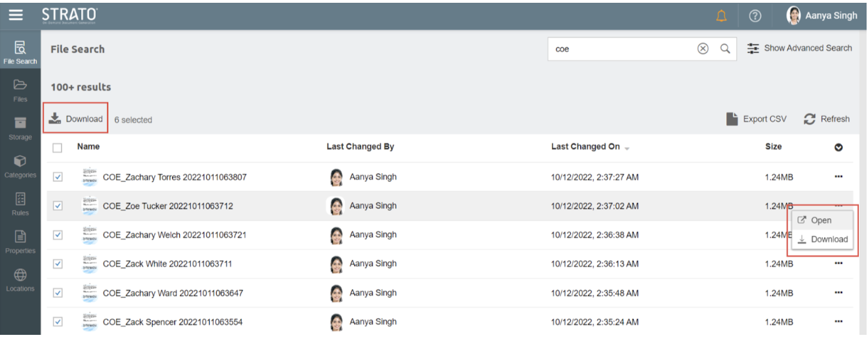Click into the search field containing coe
Image resolution: width=868 pixels, height=339 pixels.
[x=621, y=49]
